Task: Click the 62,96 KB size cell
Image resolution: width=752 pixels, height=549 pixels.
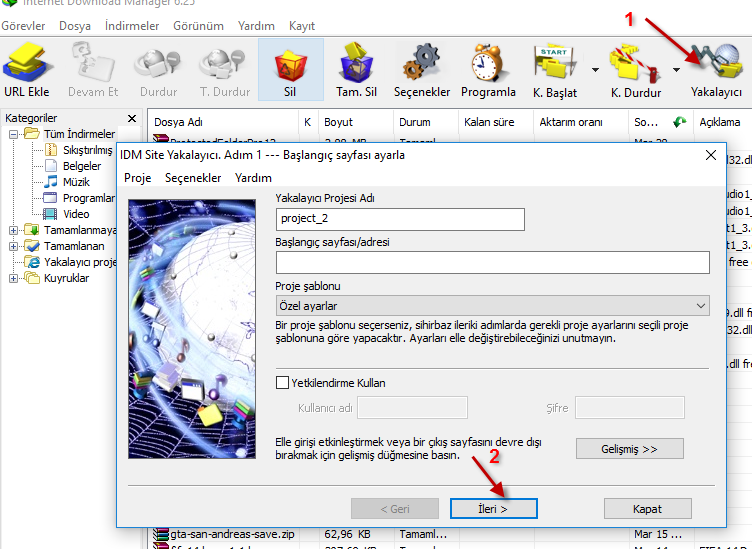Action: 349,534
